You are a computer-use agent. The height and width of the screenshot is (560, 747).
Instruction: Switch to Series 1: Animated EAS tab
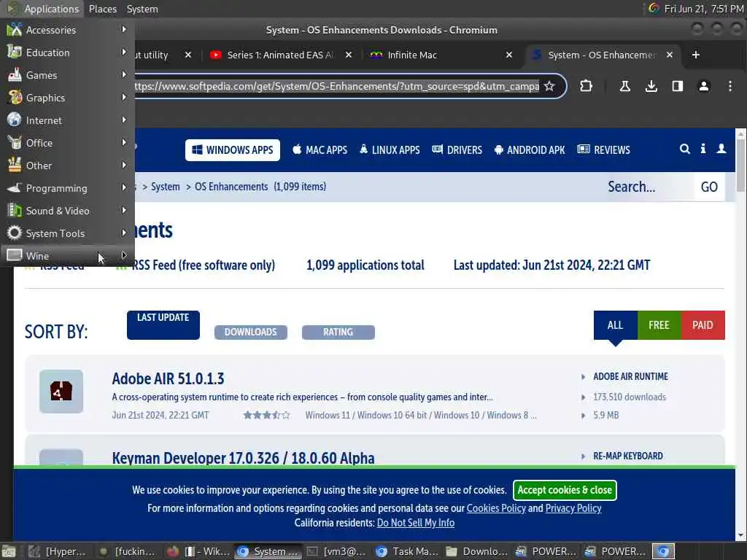coord(280,55)
